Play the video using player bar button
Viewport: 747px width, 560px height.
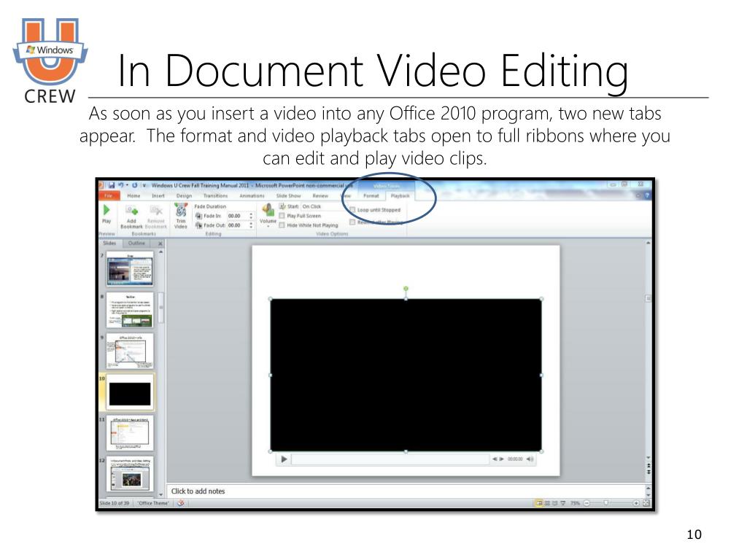point(284,459)
